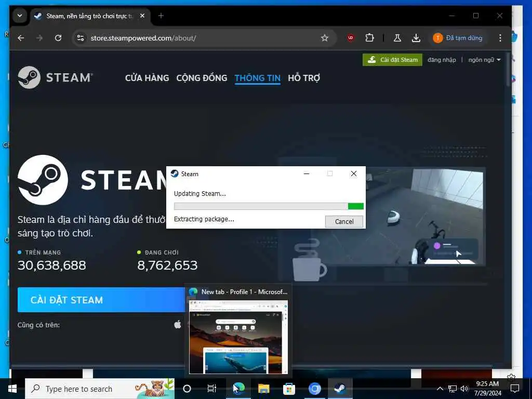The image size is (532, 399).
Task: Open Microsoft Store from taskbar
Action: pos(289,389)
